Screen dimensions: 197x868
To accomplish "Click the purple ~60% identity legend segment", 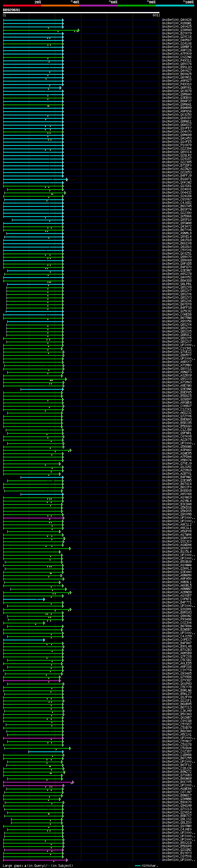I will pos(99,6).
